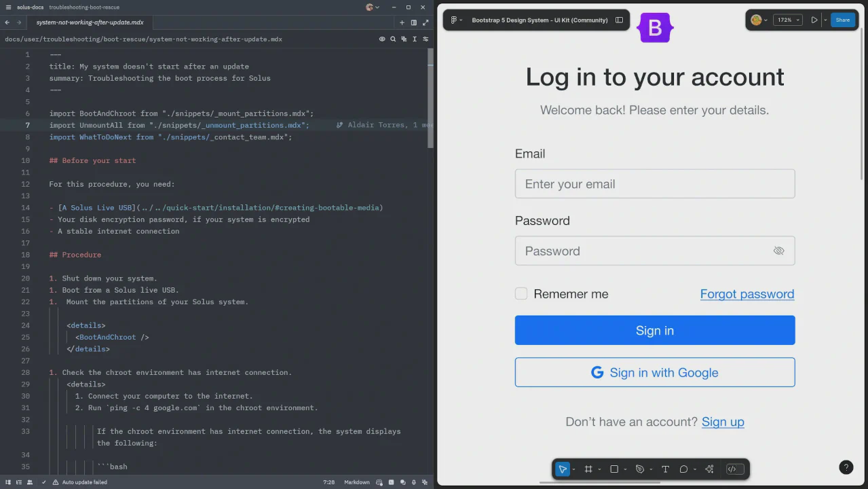Click the Aldair Torres inline blame

coord(384,125)
